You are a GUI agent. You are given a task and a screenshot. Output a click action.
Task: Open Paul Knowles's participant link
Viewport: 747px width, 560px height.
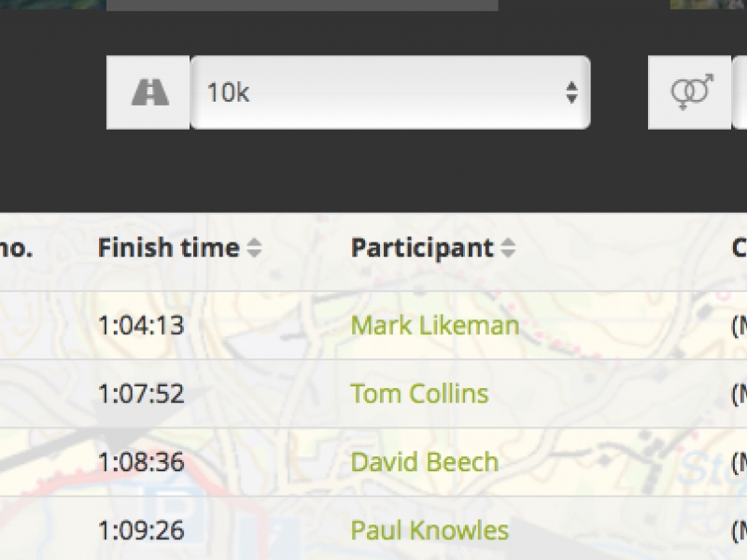coord(430,530)
